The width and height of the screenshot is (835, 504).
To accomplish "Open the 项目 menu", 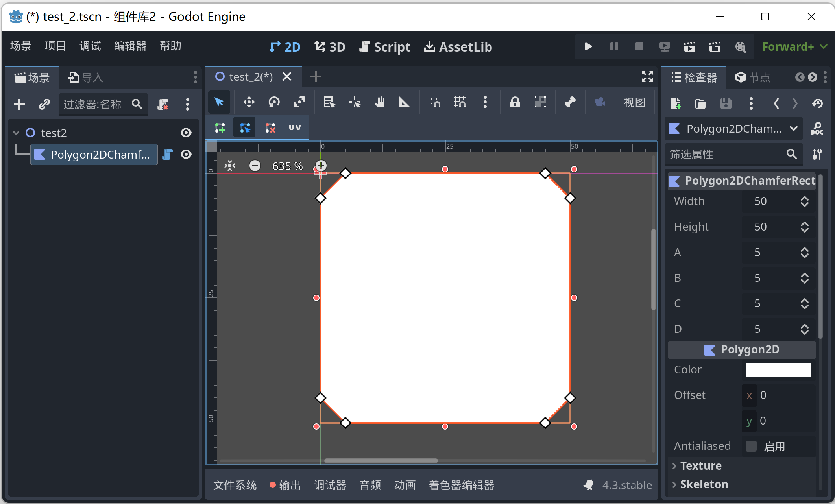I will [55, 46].
